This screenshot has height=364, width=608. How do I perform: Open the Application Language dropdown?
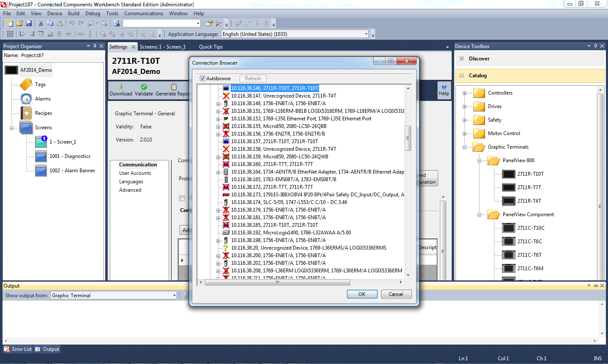tap(366, 34)
